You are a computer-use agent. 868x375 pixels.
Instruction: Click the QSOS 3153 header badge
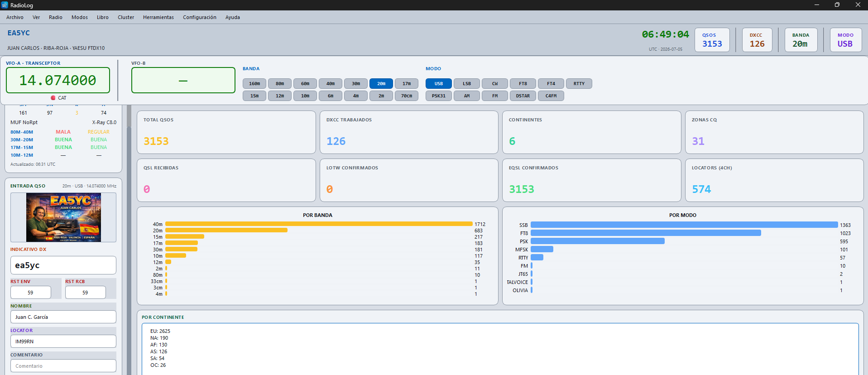[x=712, y=40]
